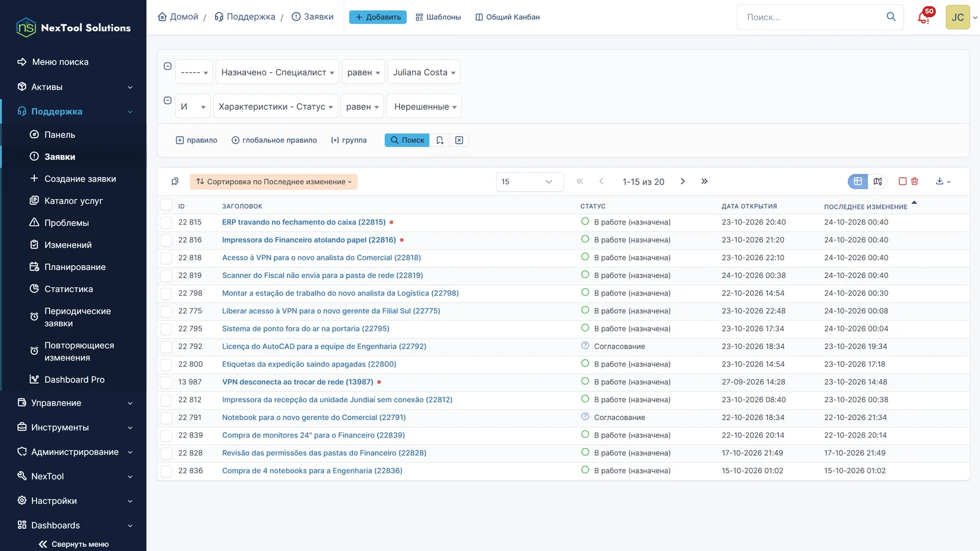Image resolution: width=980 pixels, height=551 pixels.
Task: Save the search as bookmark icon
Action: 440,140
